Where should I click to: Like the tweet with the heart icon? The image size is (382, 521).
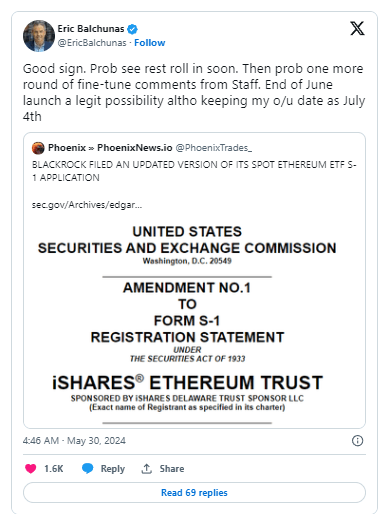click(31, 468)
